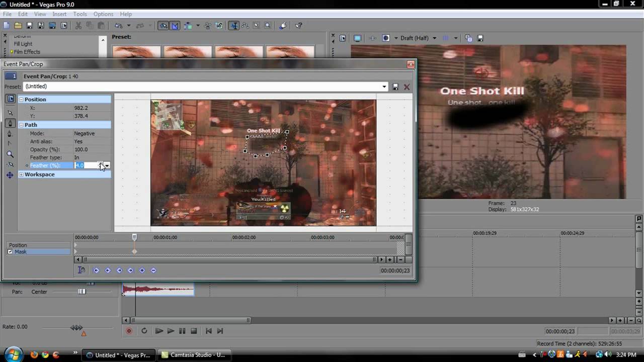This screenshot has height=362, width=644.
Task: Click the audio waveform event on the timeline
Action: click(158, 290)
